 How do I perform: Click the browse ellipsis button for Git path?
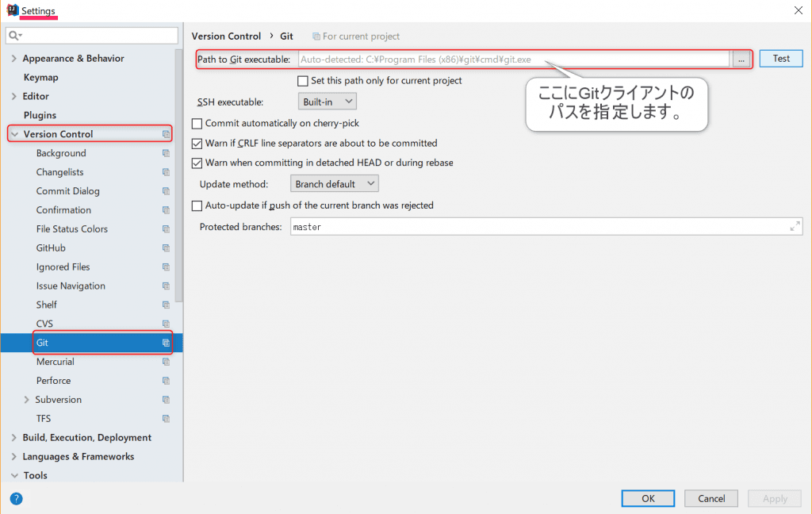coord(741,59)
